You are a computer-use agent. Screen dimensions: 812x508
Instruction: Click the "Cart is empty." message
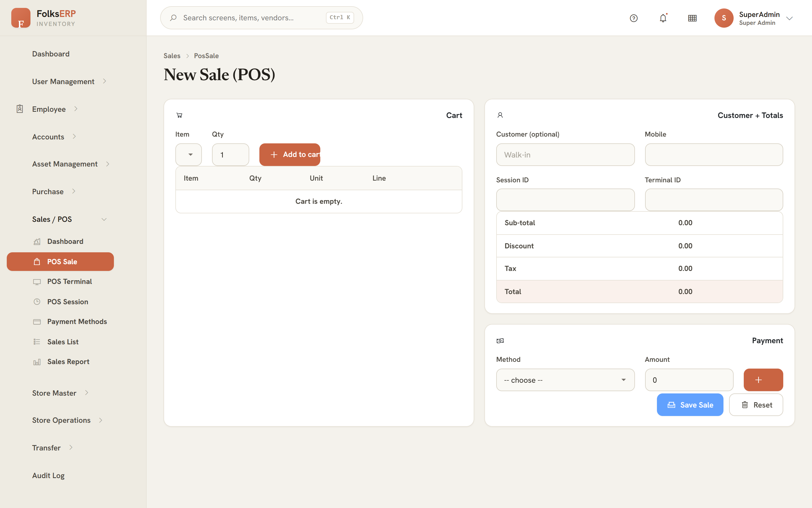319,201
